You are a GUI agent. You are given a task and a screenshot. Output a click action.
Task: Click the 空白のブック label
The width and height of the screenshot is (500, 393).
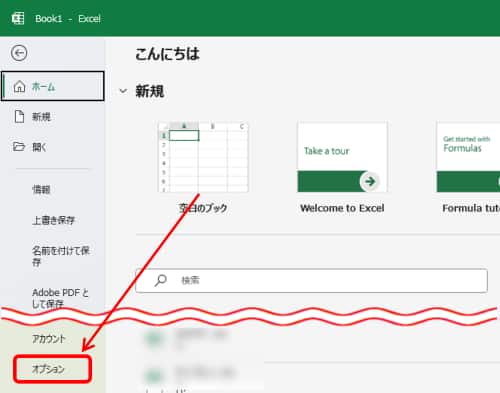click(203, 208)
